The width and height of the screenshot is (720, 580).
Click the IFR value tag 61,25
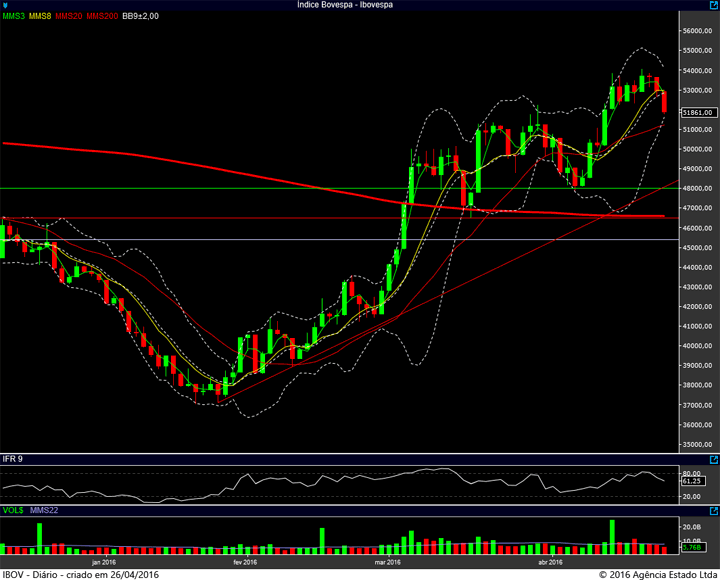point(692,481)
